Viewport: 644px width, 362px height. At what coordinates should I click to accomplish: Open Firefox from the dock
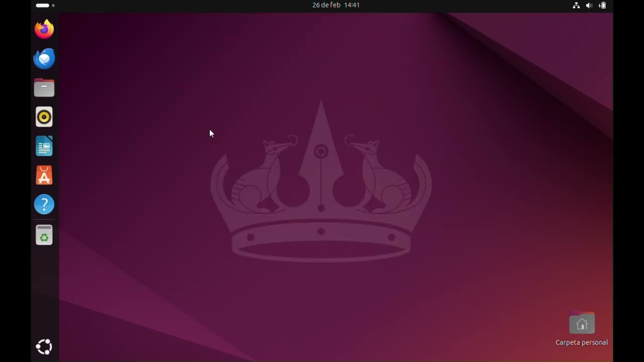point(44,29)
